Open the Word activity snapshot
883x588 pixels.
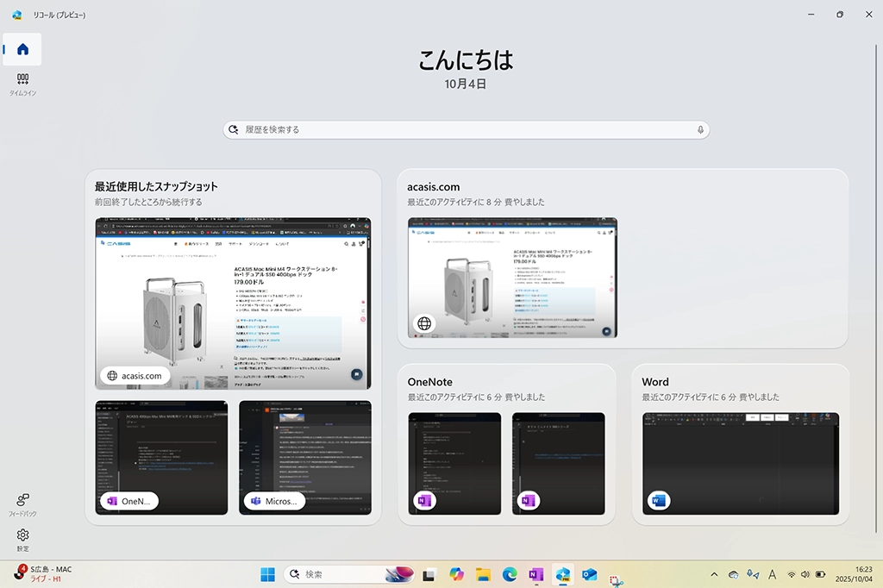pos(740,461)
